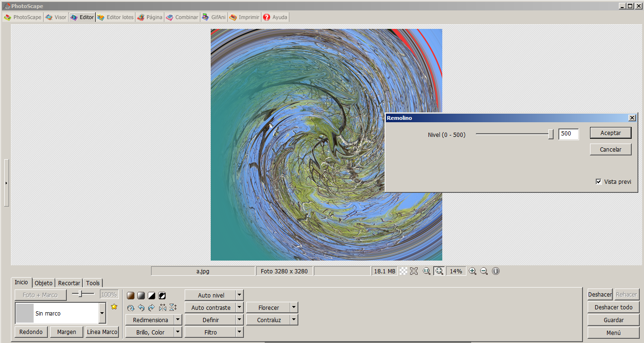
Task: Open the Tools tab
Action: pyautogui.click(x=93, y=283)
